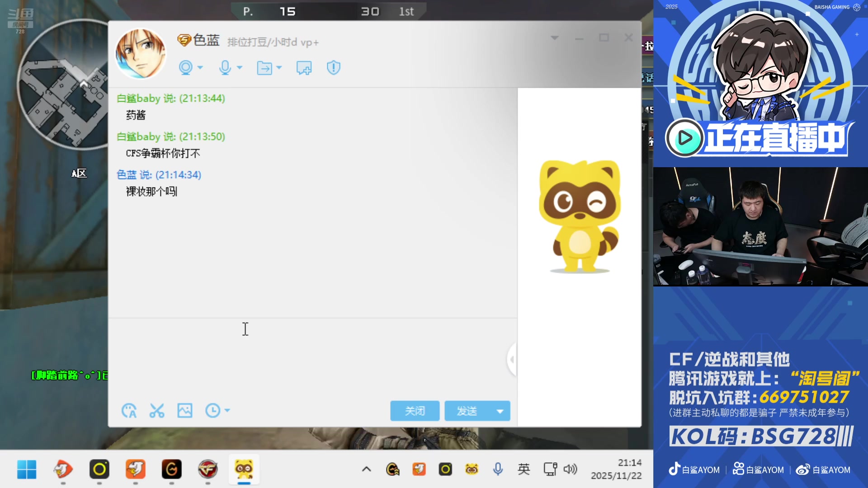The image size is (868, 488).
Task: Take a screenshot with the scissors tool
Action: click(157, 410)
